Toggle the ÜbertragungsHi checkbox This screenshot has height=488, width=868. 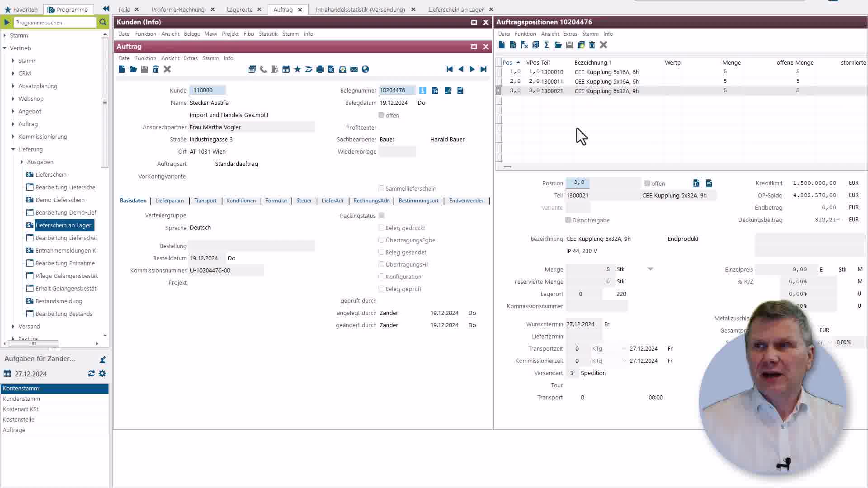coord(382,264)
